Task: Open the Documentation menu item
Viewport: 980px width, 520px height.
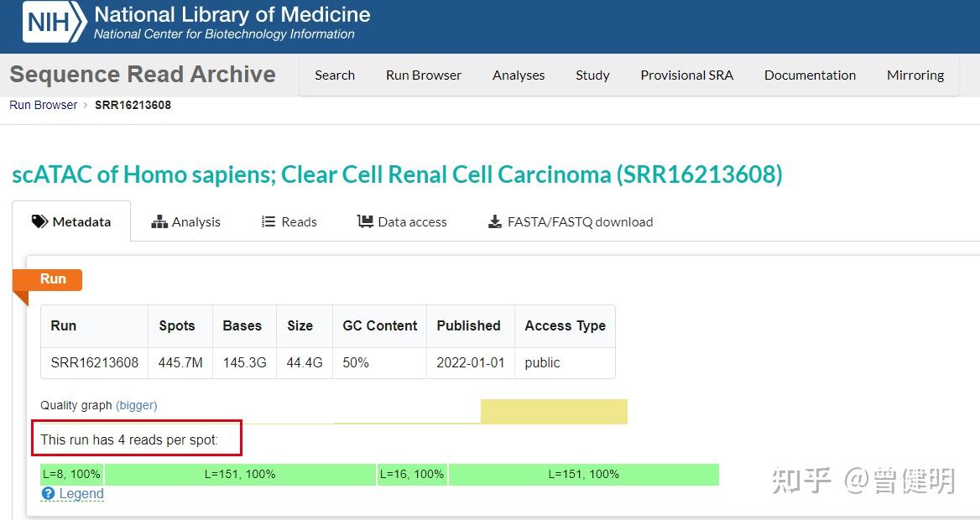Action: 810,75
